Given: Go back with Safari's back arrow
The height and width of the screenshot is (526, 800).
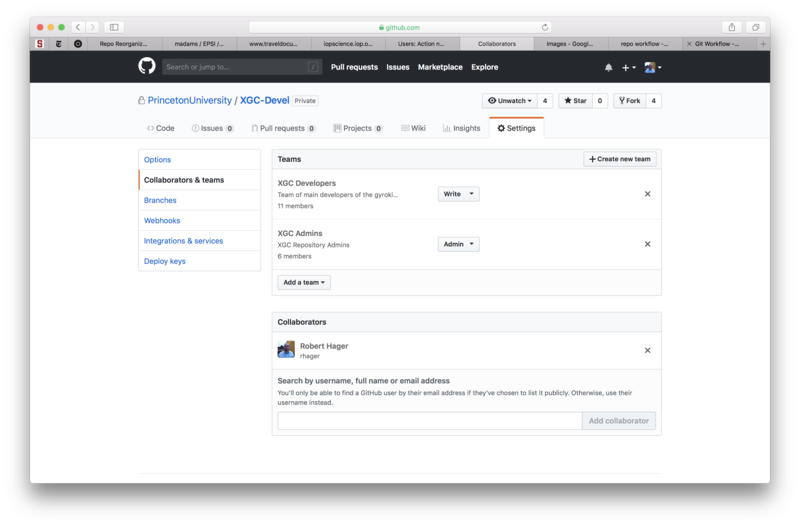Looking at the screenshot, I should click(x=78, y=27).
